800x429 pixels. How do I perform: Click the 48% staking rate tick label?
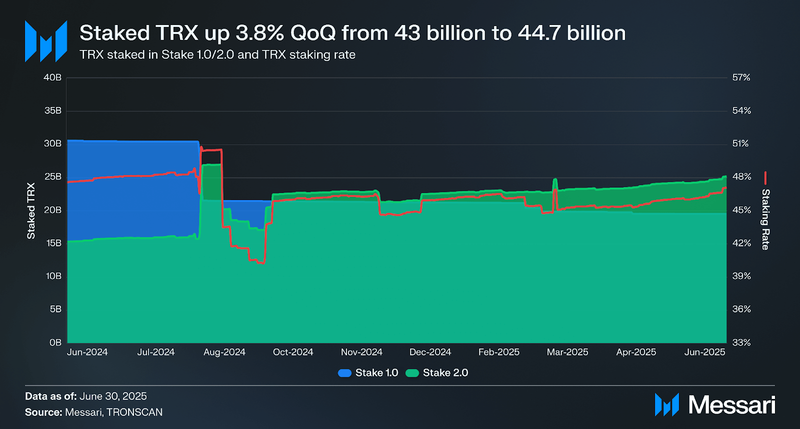pyautogui.click(x=741, y=177)
